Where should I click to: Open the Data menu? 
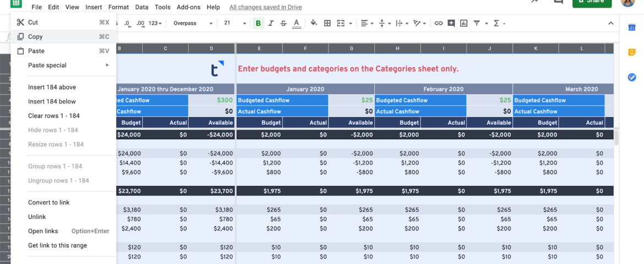pyautogui.click(x=141, y=7)
